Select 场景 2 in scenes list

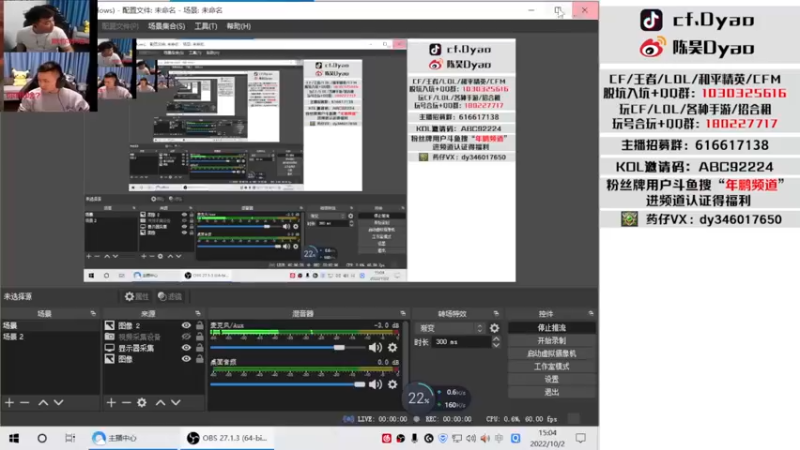(50, 337)
